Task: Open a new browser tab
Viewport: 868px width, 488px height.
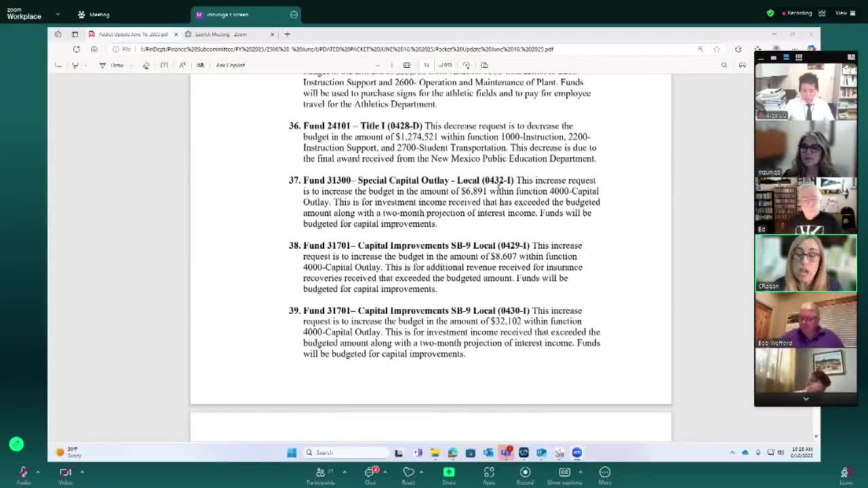Action: click(x=288, y=34)
